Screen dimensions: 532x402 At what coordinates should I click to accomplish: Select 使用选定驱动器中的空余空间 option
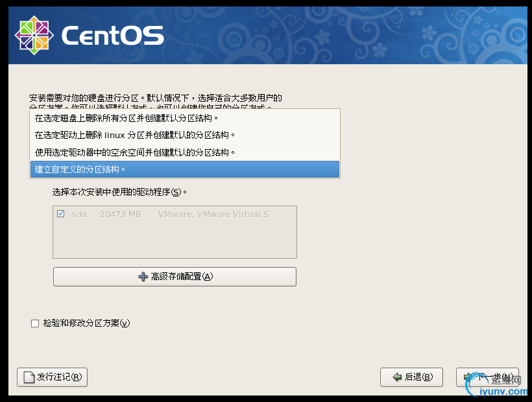click(134, 152)
